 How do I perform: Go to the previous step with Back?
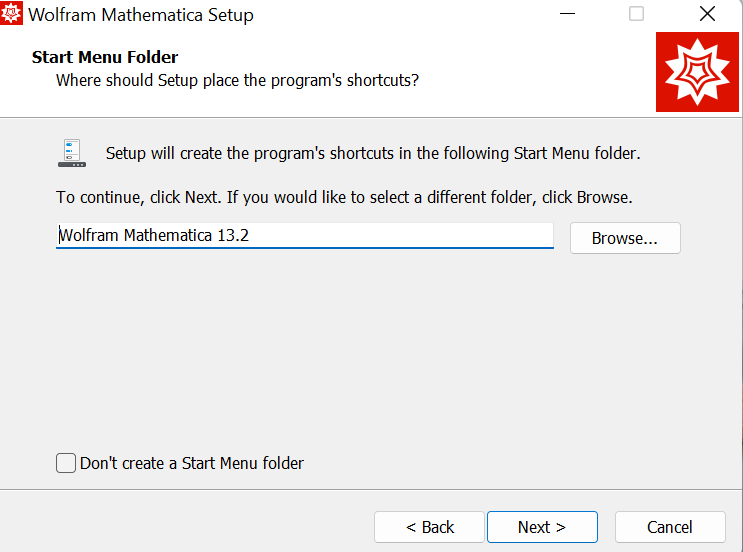(429, 527)
